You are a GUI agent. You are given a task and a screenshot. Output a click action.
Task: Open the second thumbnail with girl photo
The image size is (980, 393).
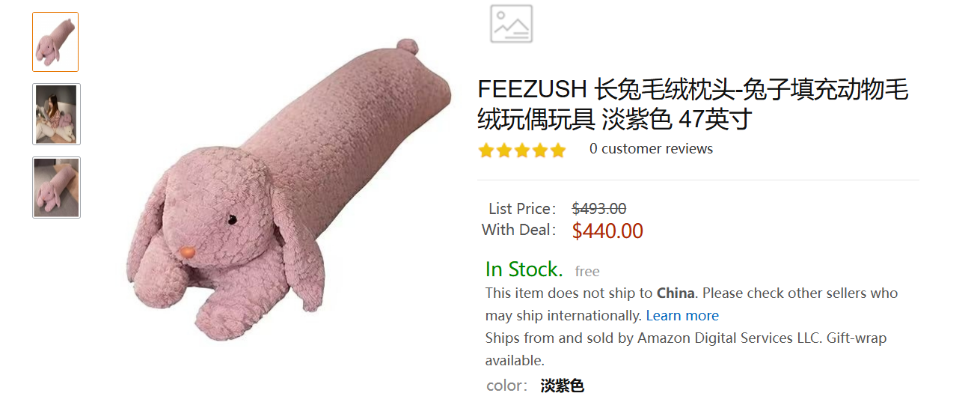tap(56, 115)
